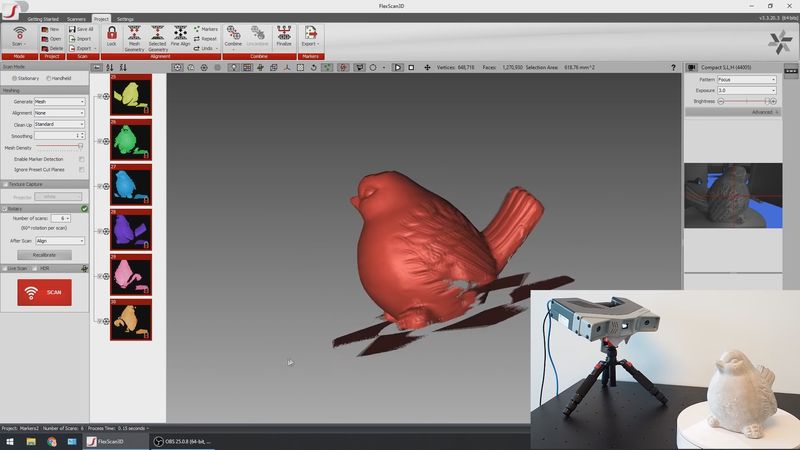The height and width of the screenshot is (450, 800).
Task: Click the Lock alignment icon
Action: click(111, 36)
